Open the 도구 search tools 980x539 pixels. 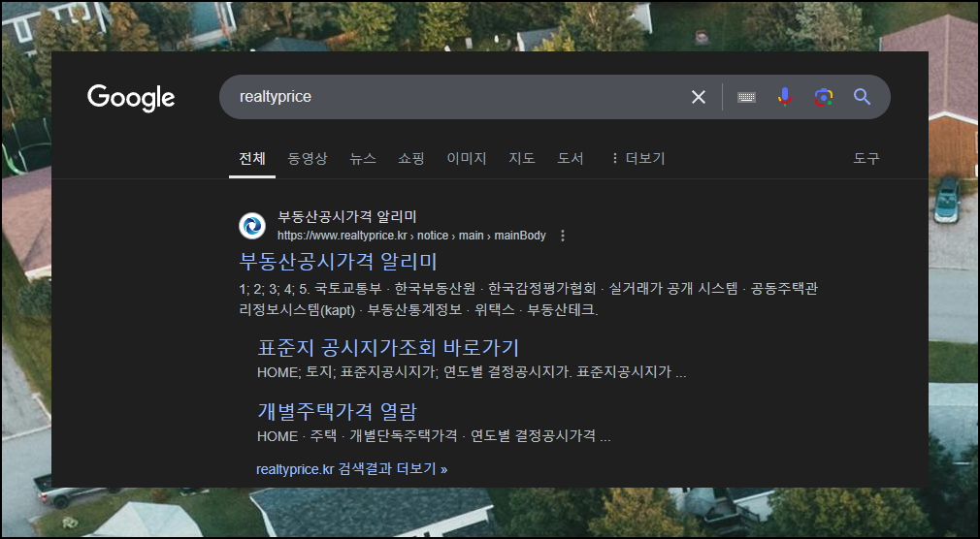(866, 158)
